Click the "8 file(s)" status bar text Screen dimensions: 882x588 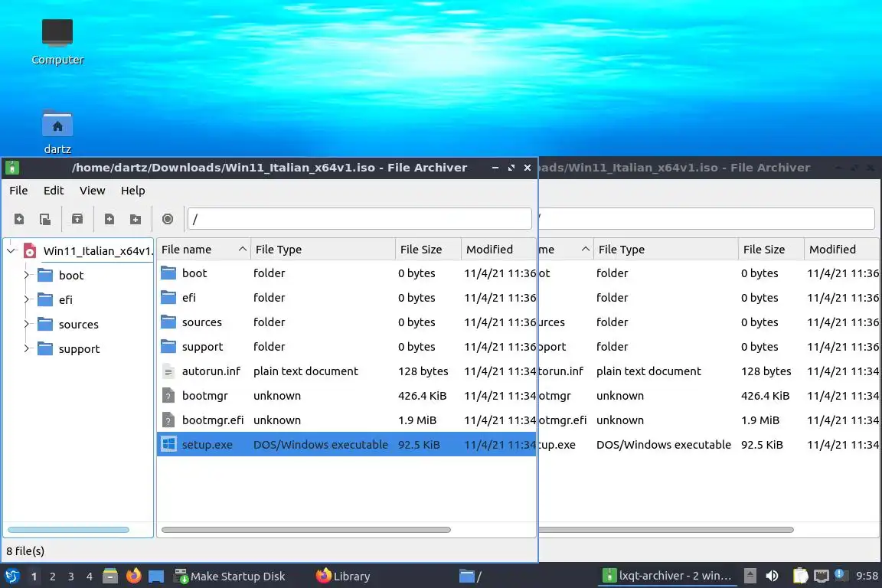(25, 550)
